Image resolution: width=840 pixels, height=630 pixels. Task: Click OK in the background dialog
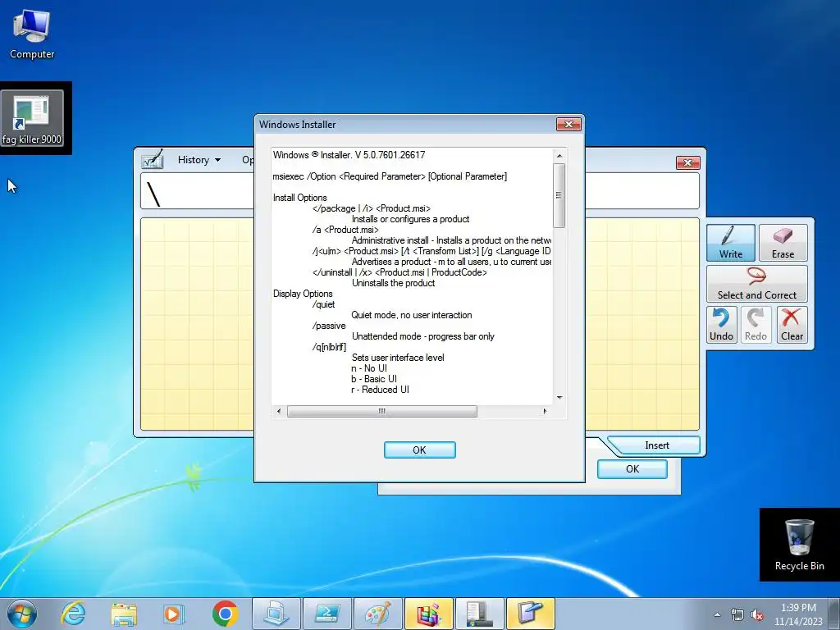pyautogui.click(x=632, y=468)
